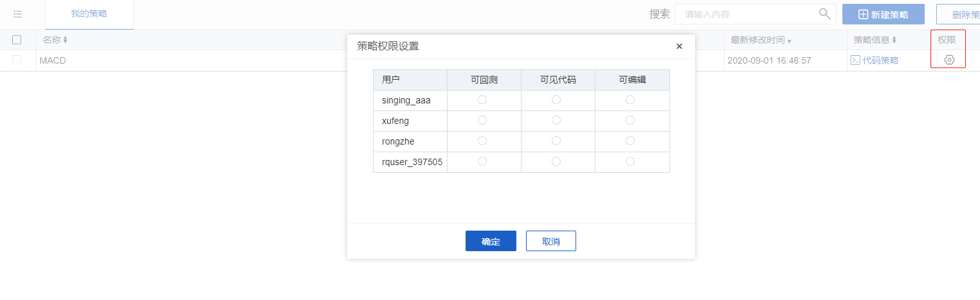Select 可编辑 for singing_aaa

tap(630, 100)
